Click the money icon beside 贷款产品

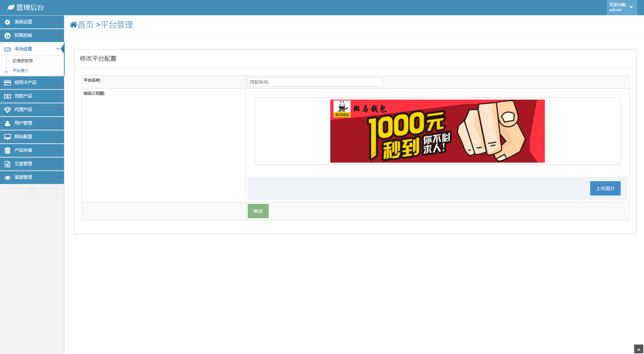(x=7, y=96)
